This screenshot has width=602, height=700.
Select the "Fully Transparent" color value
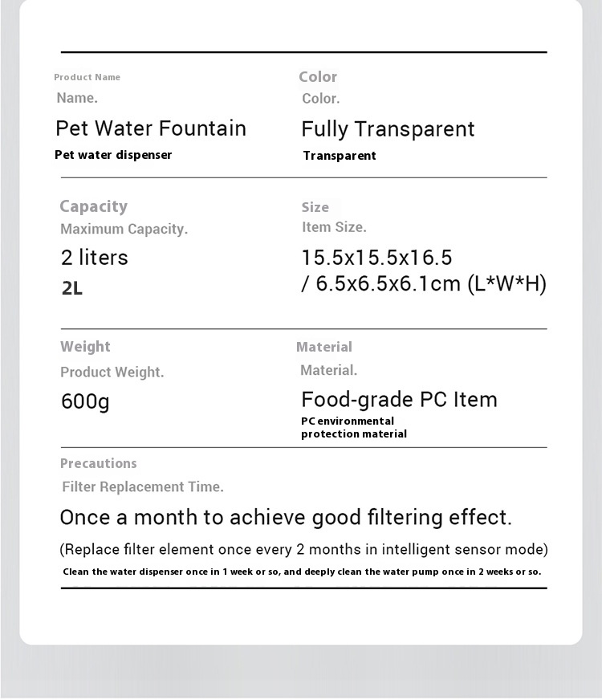point(388,129)
